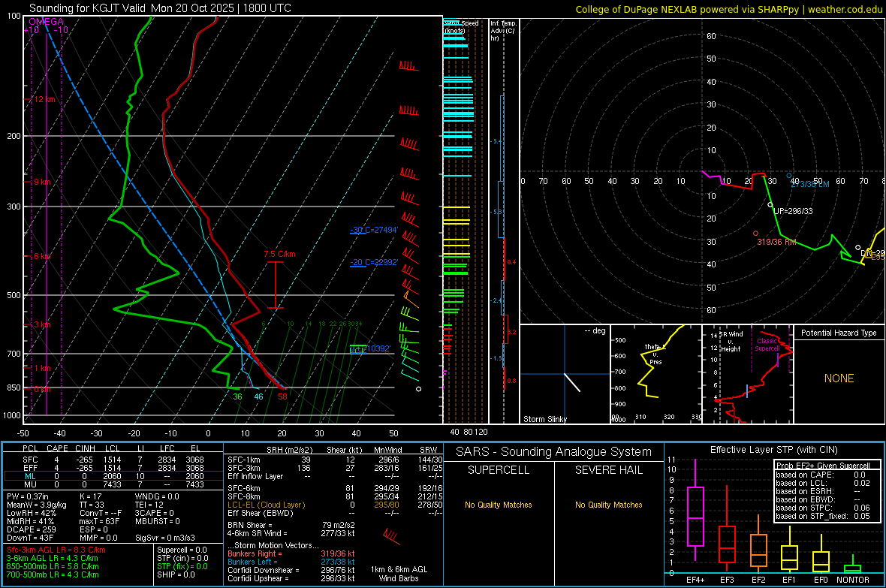Click the 850-500mb LR = 5.8 C/km line
The image size is (886, 588).
coord(53,566)
